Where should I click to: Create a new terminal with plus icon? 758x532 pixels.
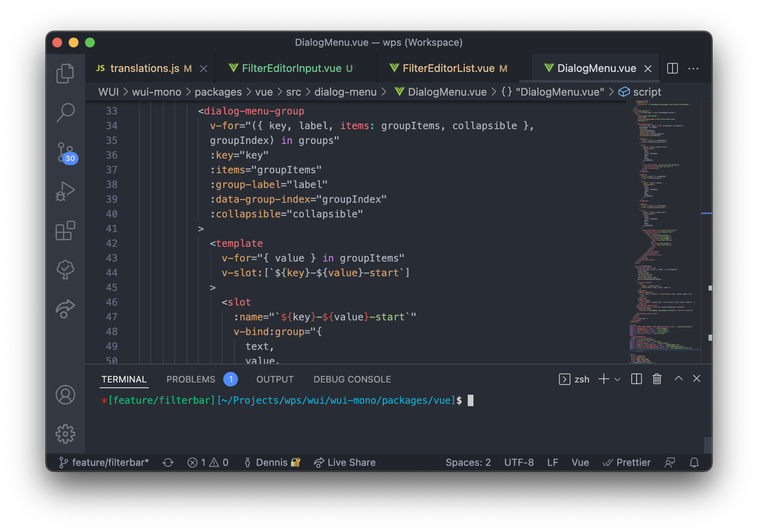pos(603,379)
